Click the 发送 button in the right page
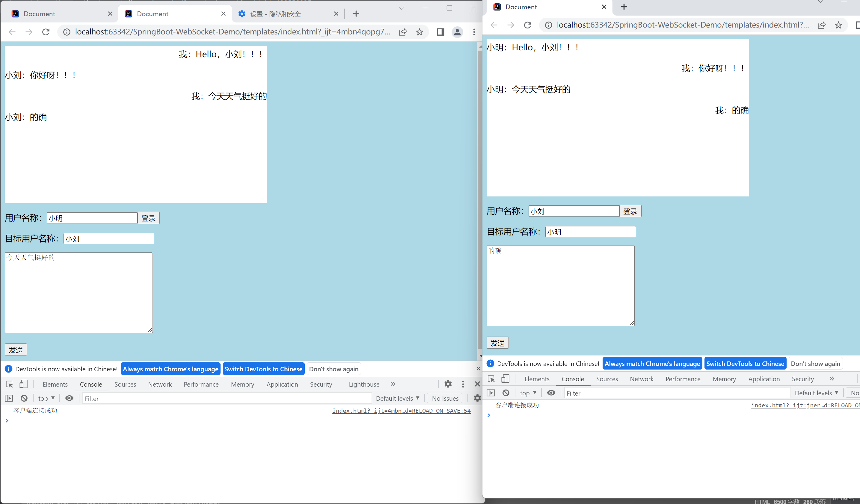Viewport: 860px width, 504px height. (497, 343)
